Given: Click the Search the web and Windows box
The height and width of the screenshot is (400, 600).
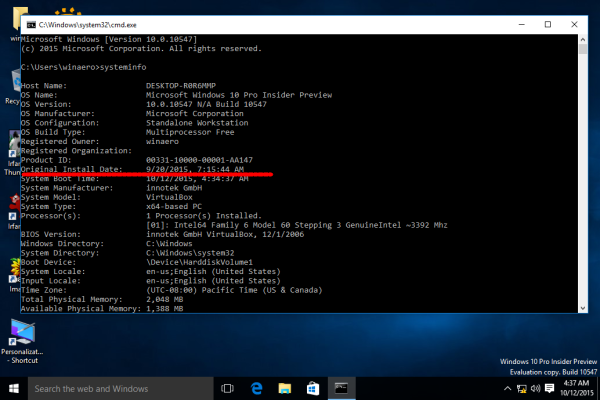Looking at the screenshot, I should point(121,389).
